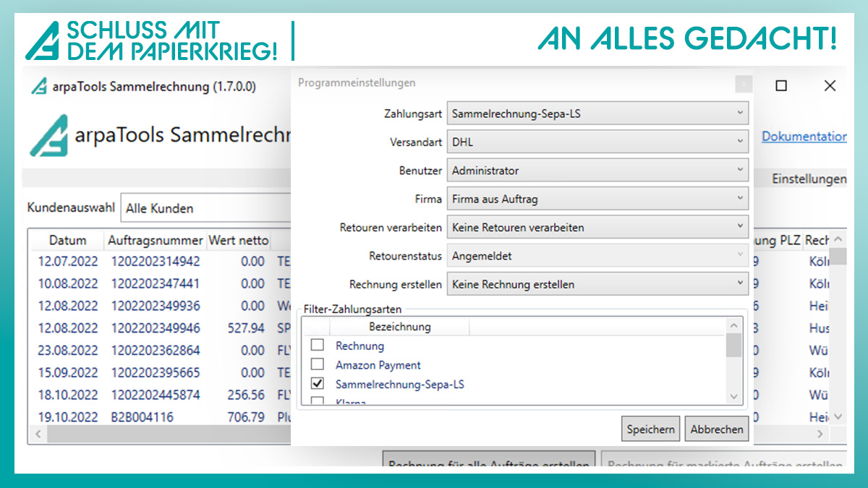Close the arpaTools main window
The image size is (868, 488).
(830, 86)
